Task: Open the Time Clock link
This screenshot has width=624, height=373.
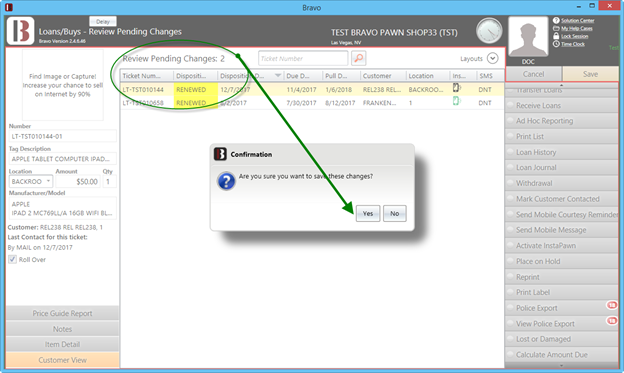Action: (573, 44)
